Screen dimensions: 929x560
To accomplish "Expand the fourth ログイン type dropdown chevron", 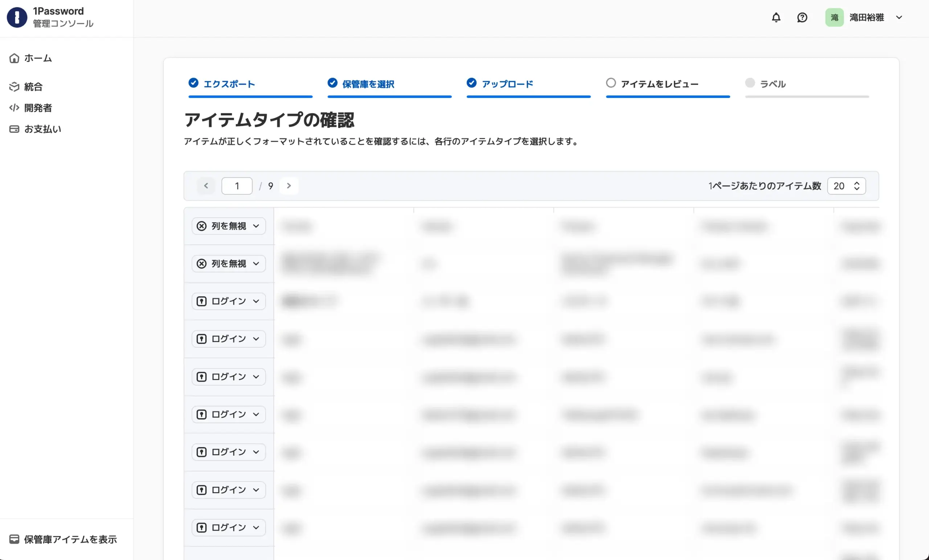I will (x=256, y=414).
